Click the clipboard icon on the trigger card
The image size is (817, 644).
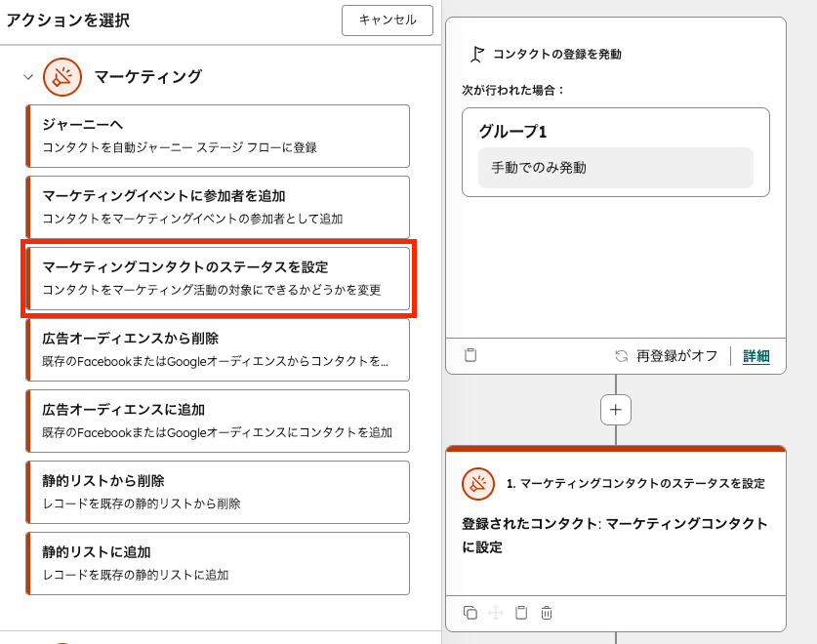tap(470, 355)
